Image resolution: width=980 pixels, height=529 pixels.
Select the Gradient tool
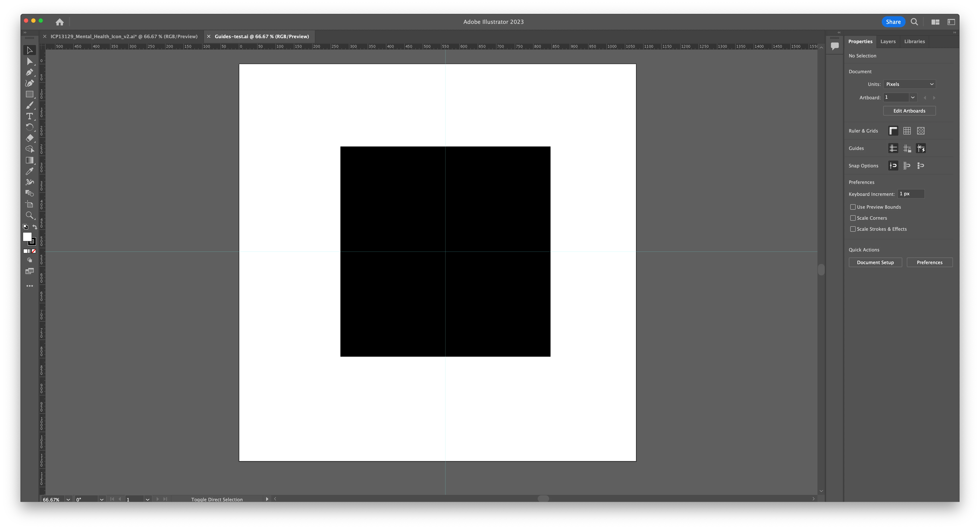pyautogui.click(x=29, y=160)
